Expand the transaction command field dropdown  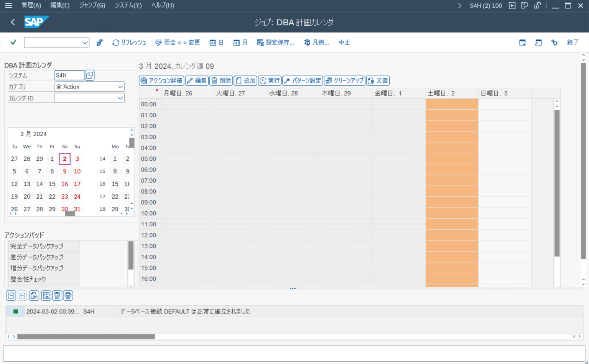coord(85,43)
